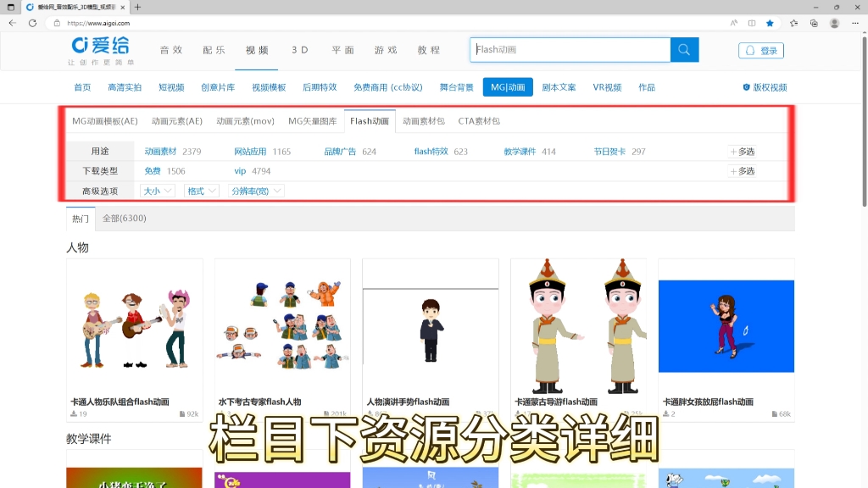Click the browser address bar URL
Screen dimensions: 868x488
tap(98, 23)
